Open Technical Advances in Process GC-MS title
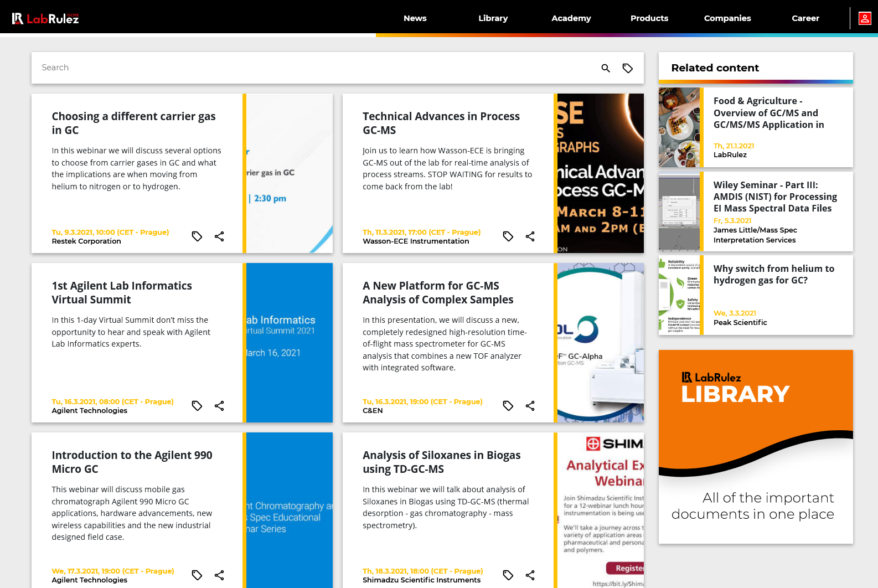 point(441,123)
